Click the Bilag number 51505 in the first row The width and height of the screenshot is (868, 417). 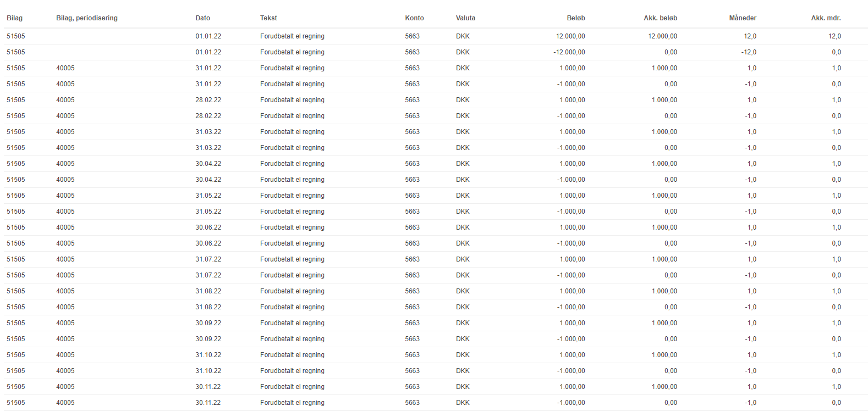point(16,36)
